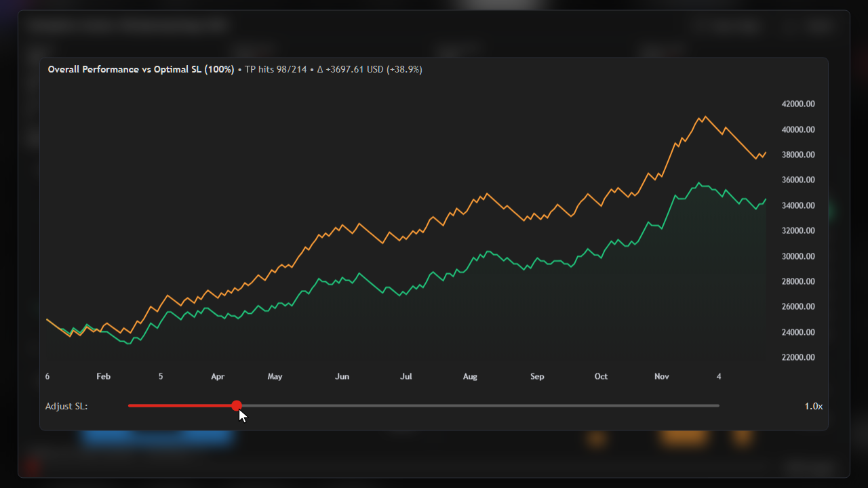The width and height of the screenshot is (868, 488).
Task: Click the "Jul" time axis label
Action: tap(406, 376)
